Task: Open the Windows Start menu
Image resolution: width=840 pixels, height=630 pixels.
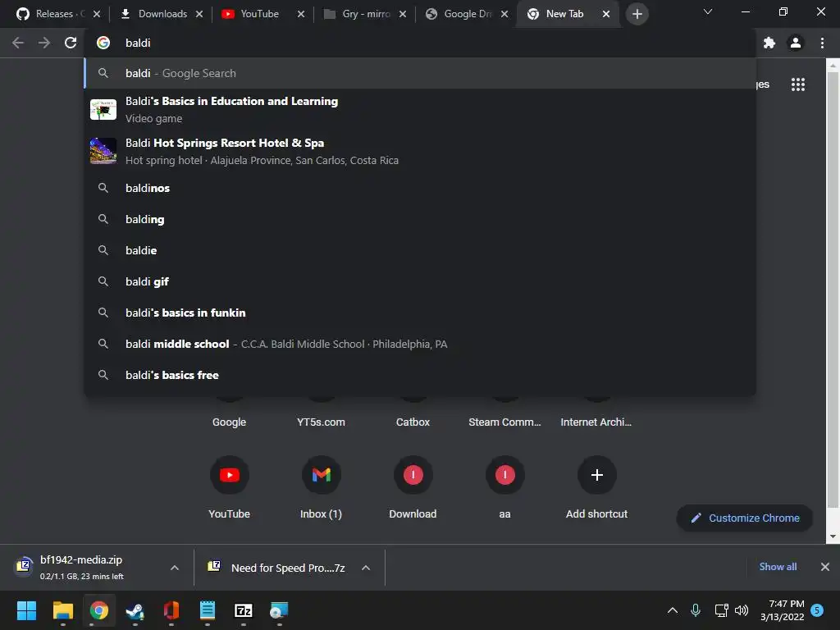Action: [26, 610]
